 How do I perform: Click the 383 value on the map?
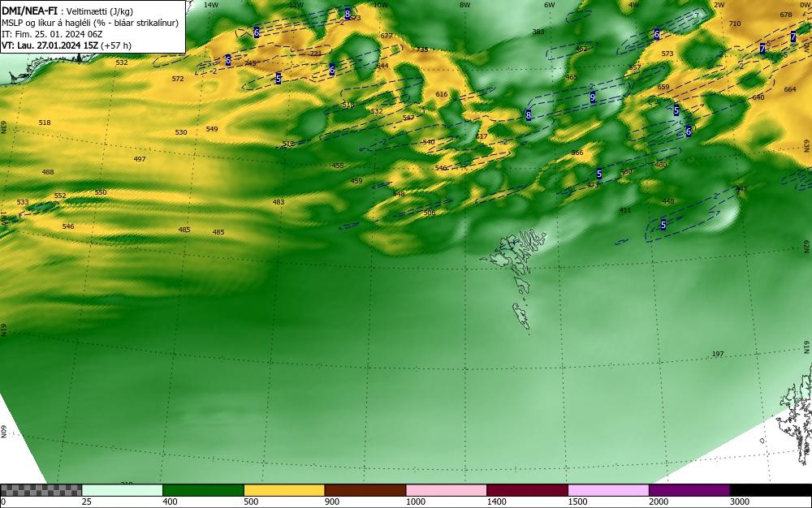(x=538, y=32)
